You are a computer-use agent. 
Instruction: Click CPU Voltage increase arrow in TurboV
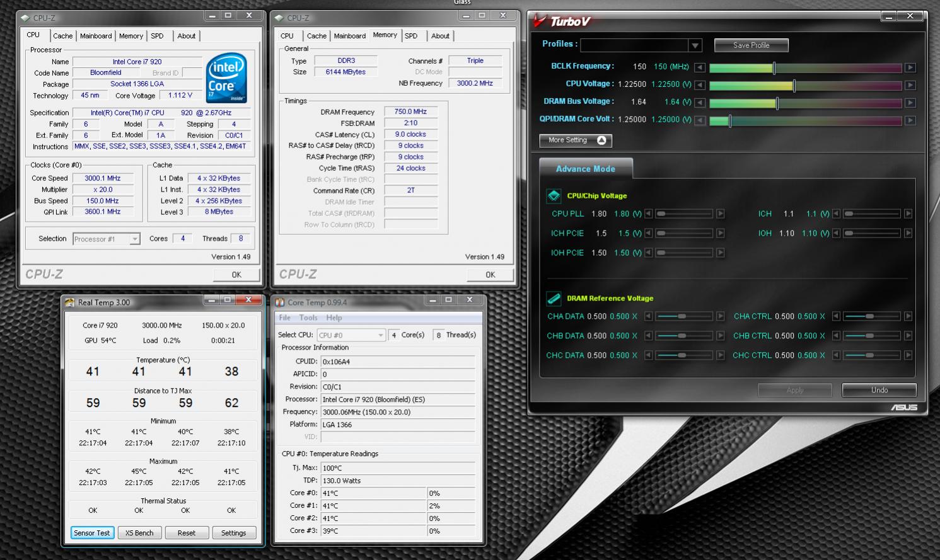click(910, 85)
